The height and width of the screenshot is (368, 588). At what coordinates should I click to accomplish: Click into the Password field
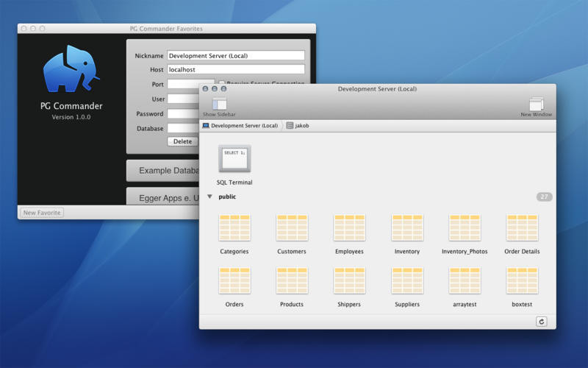pyautogui.click(x=183, y=113)
